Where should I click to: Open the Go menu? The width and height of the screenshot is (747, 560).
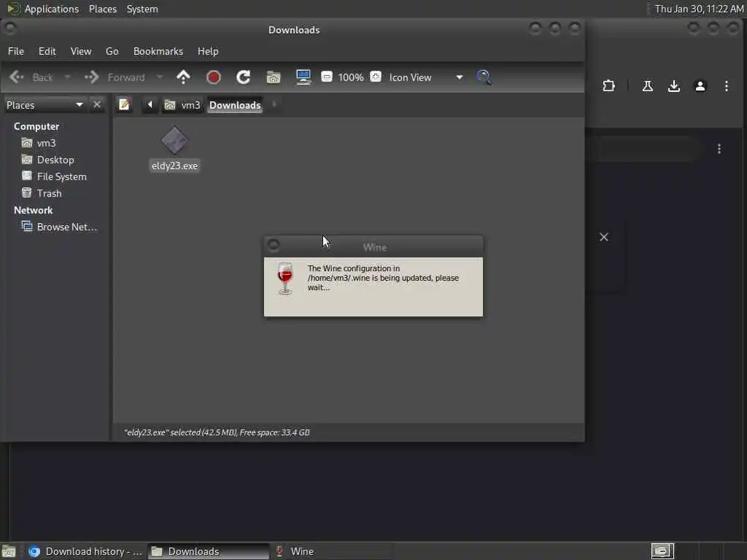coord(112,51)
